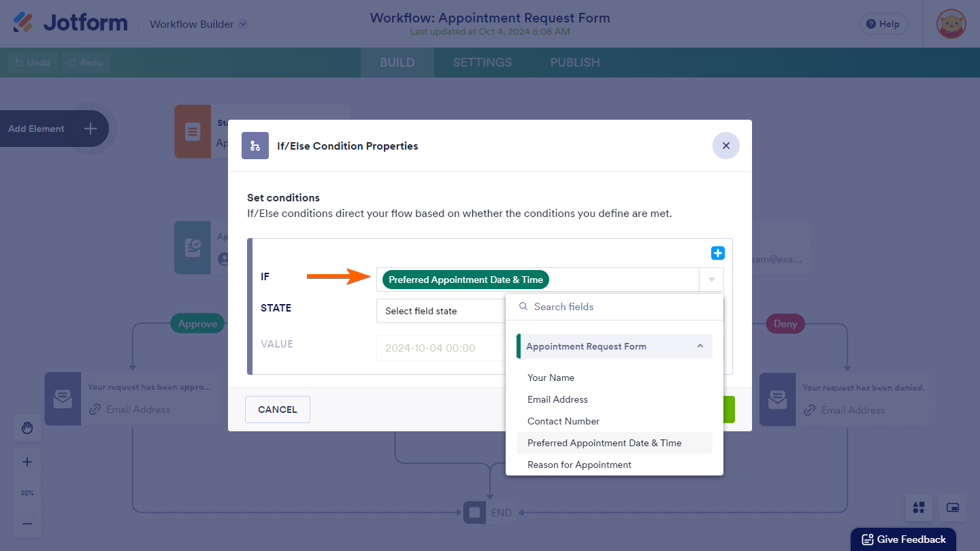Expand the IF field dropdown arrow
Viewport: 980px width, 551px height.
point(711,280)
